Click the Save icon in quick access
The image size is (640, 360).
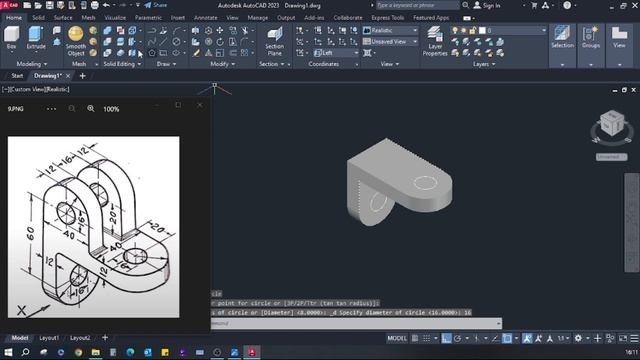tap(49, 5)
